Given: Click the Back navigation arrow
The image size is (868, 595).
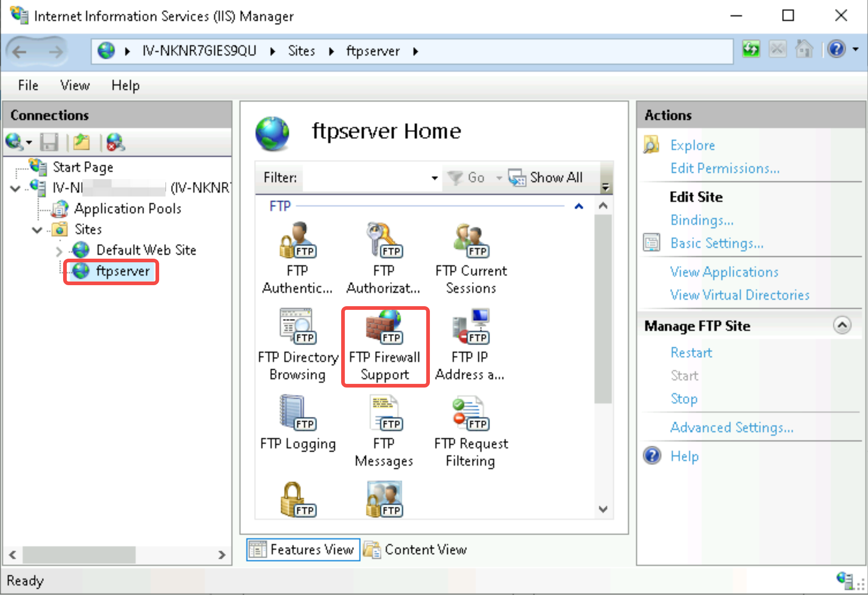Looking at the screenshot, I should pyautogui.click(x=19, y=52).
